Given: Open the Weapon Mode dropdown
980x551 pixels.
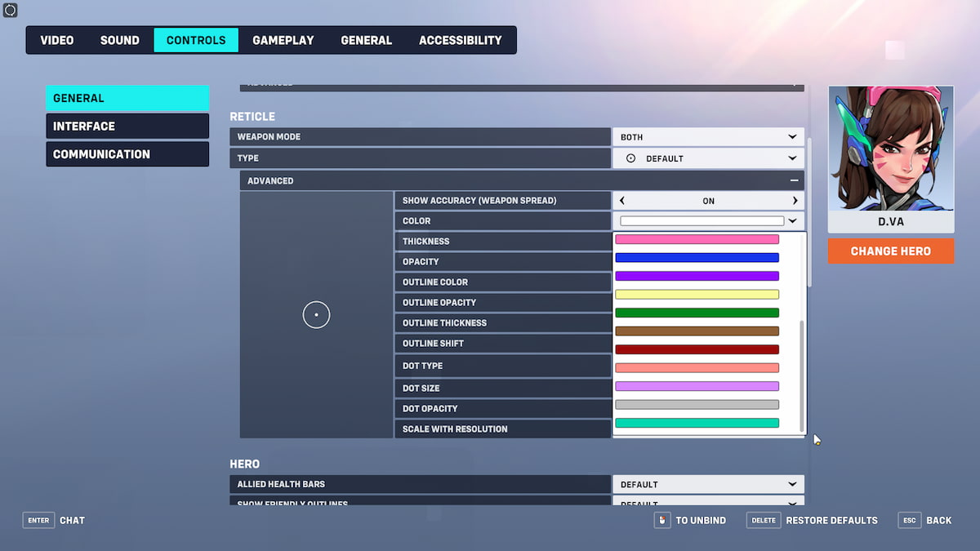Looking at the screenshot, I should pos(708,137).
